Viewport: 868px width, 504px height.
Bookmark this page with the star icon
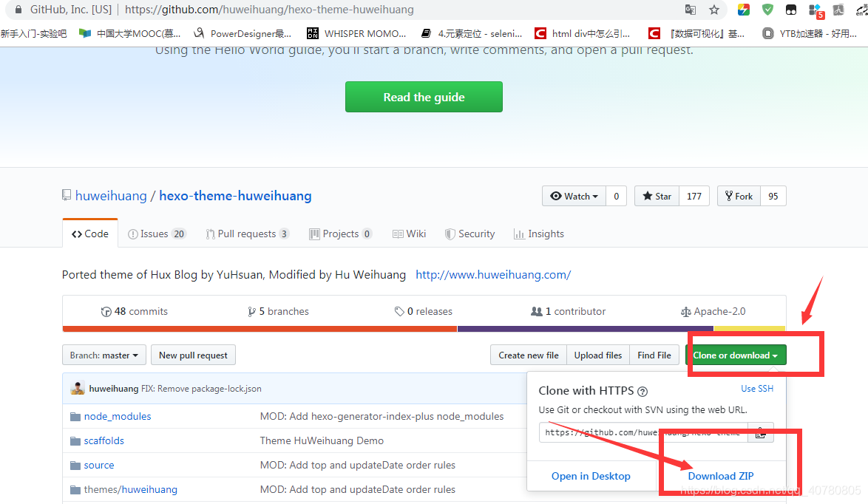coord(714,10)
